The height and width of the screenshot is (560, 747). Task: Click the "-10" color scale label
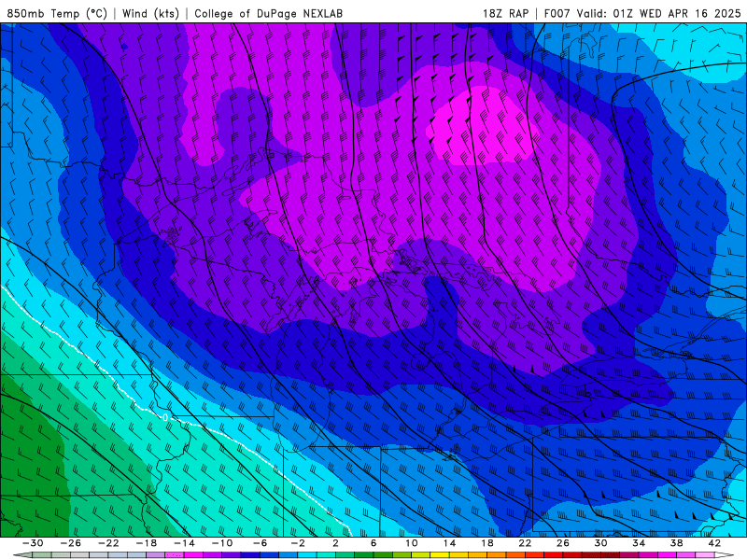[x=222, y=543]
